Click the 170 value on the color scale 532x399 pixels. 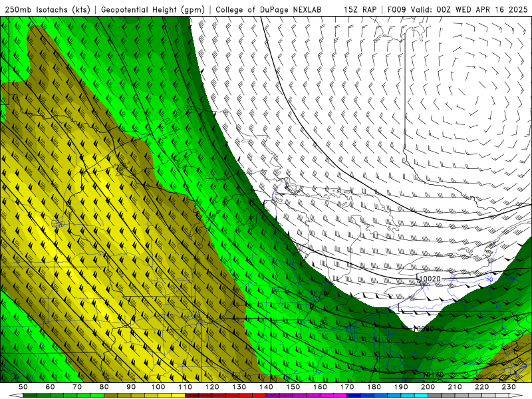[x=347, y=387]
